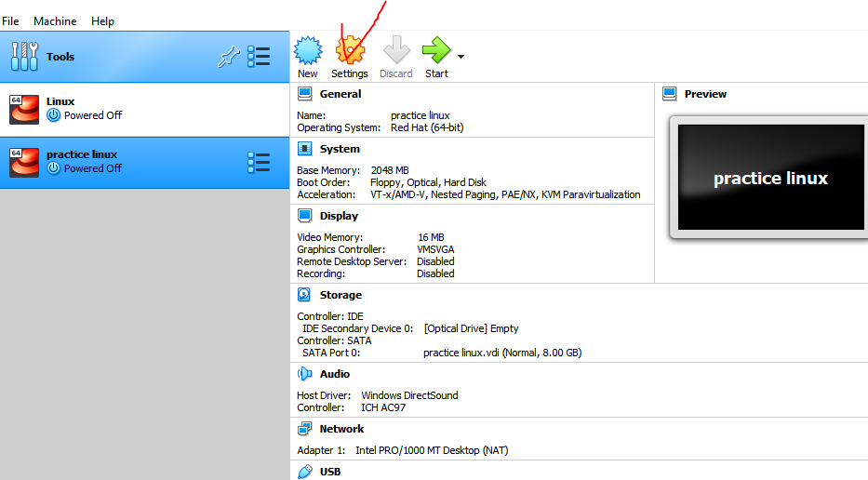Click Remote Desktop Server 'Disabled' value

point(435,261)
